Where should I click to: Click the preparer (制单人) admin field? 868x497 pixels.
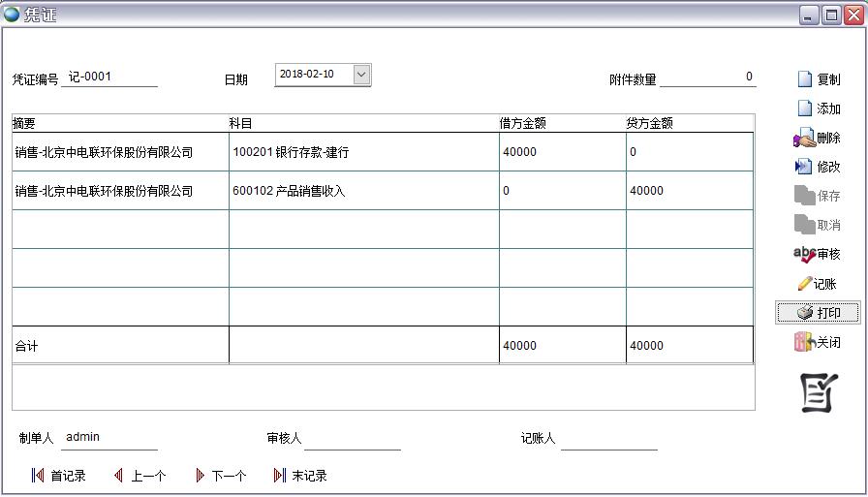[108, 438]
